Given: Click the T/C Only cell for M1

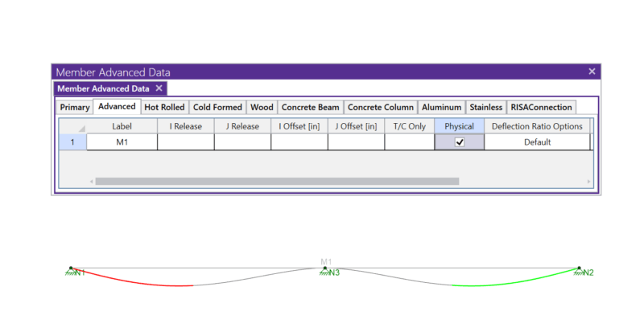Looking at the screenshot, I should pyautogui.click(x=409, y=142).
